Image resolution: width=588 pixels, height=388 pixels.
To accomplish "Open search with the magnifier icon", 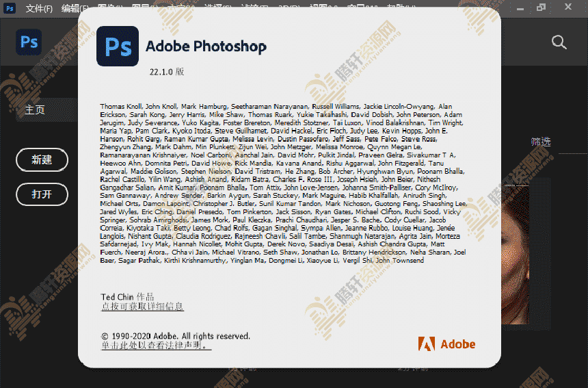I will tap(559, 42).
